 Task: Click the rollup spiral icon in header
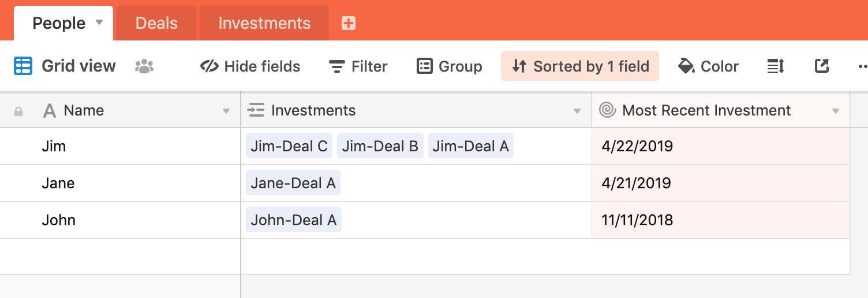(x=608, y=110)
